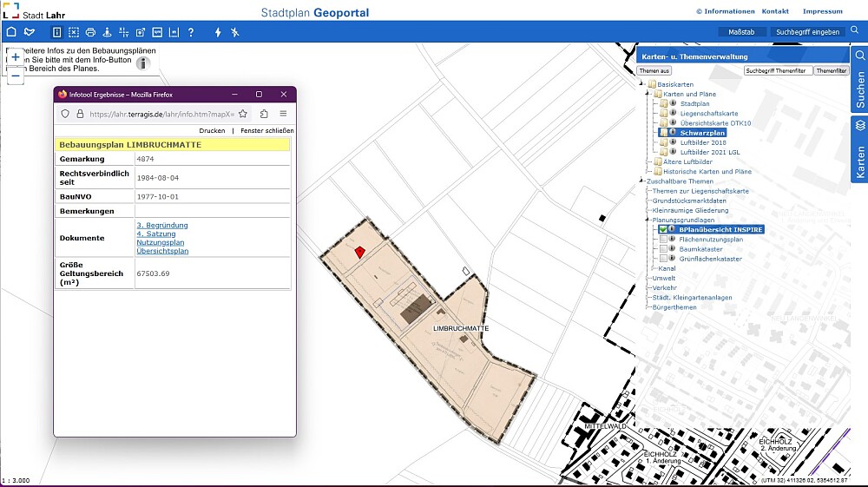Click the Themen aus button
This screenshot has height=487, width=868.
[x=654, y=70]
